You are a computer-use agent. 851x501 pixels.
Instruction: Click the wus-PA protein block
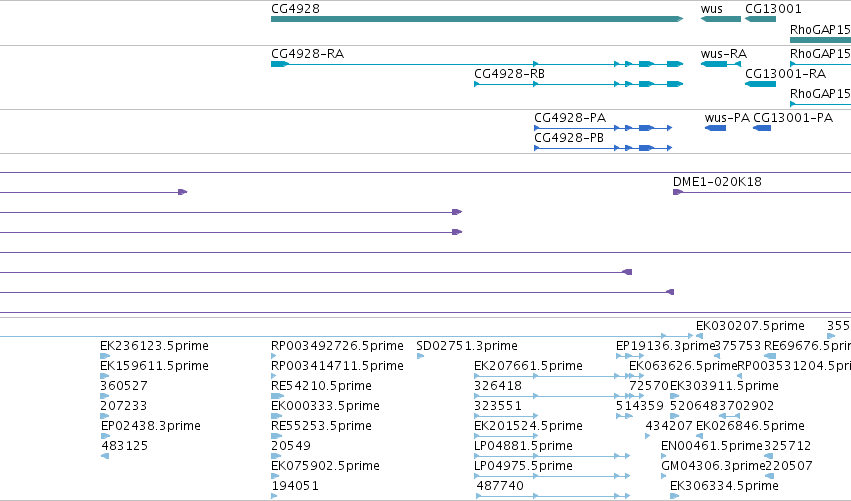tap(715, 128)
